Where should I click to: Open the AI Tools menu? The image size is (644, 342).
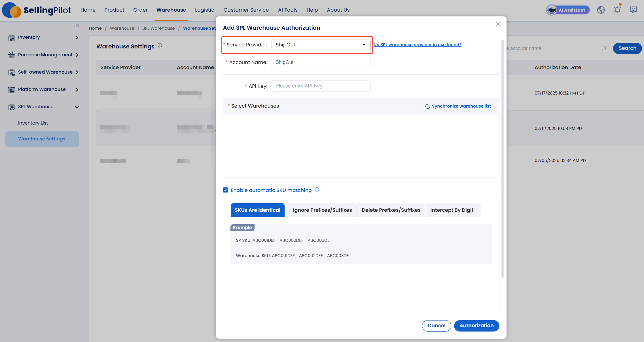[x=288, y=10]
